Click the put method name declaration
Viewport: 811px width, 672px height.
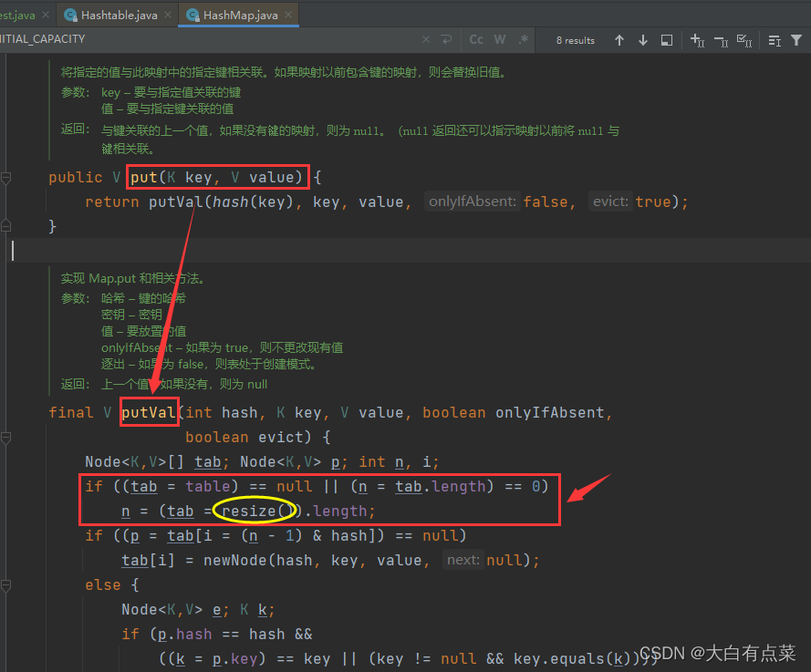[144, 177]
